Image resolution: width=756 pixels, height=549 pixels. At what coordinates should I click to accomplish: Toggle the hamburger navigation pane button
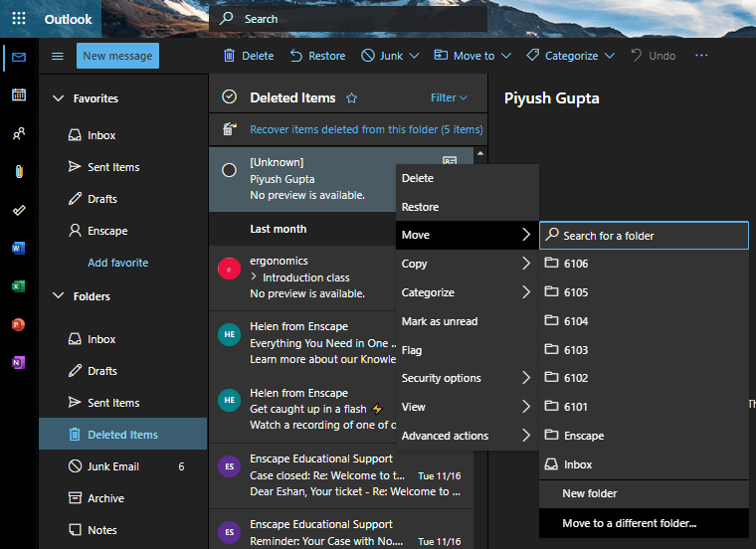point(58,57)
